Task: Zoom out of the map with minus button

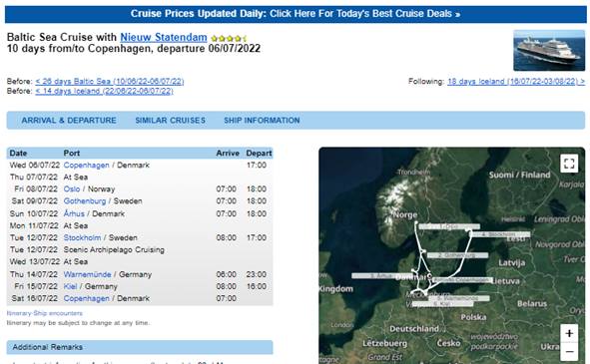Action: 569,352
